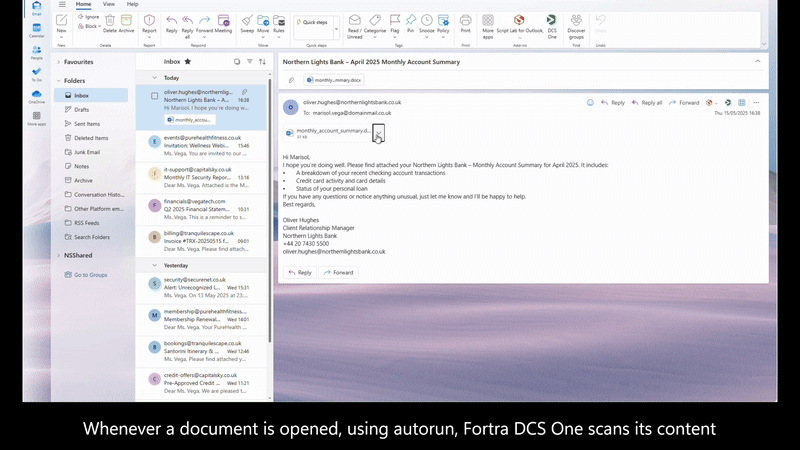Expand the ribbon with corner chevron
This screenshot has width=800, height=450.
(x=764, y=44)
